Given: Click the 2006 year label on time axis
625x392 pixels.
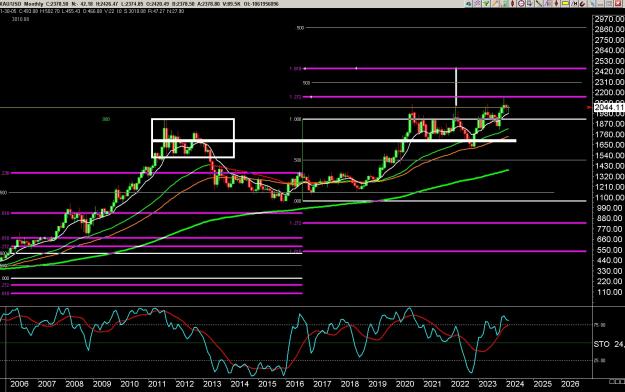Looking at the screenshot, I should [x=19, y=384].
